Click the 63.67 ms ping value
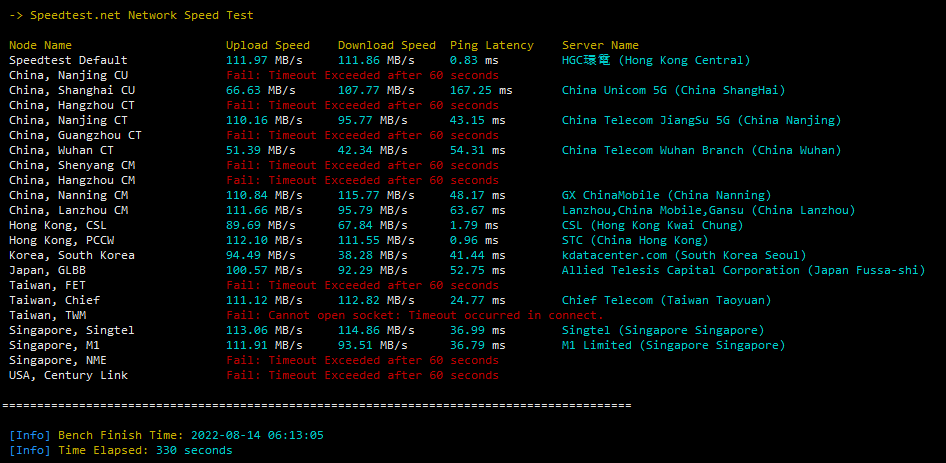This screenshot has width=946, height=463. (x=478, y=211)
